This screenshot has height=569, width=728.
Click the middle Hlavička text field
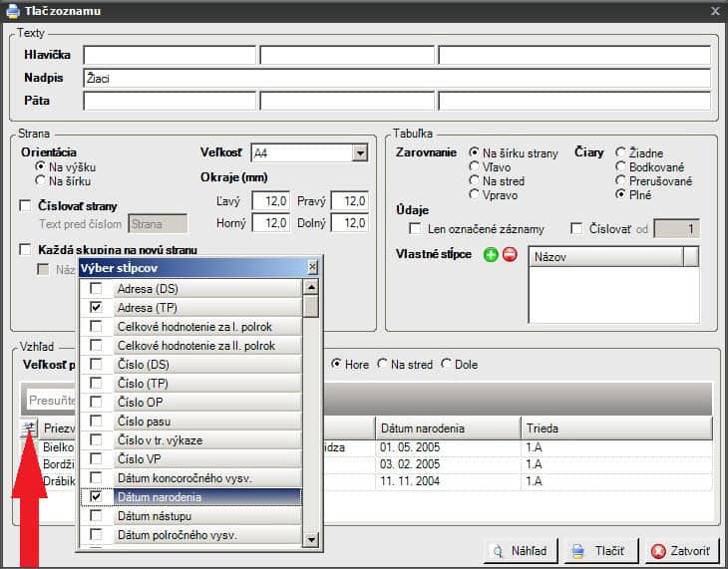point(347,55)
